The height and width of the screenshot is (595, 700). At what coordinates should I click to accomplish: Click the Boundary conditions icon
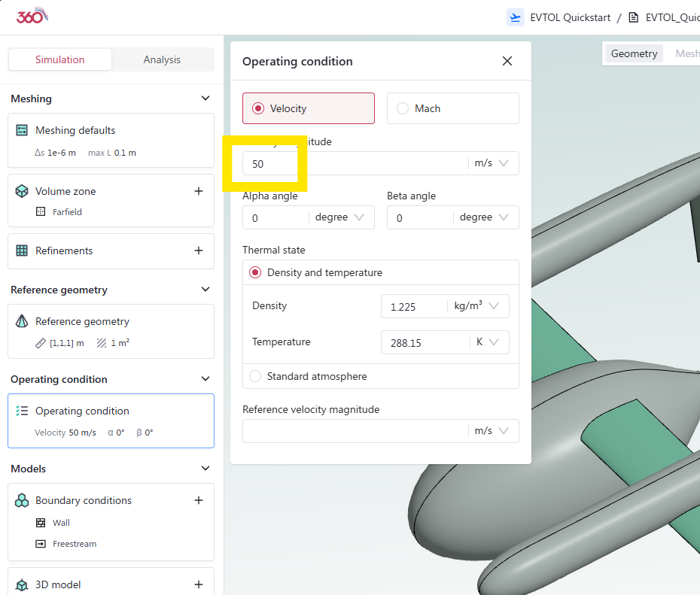[x=22, y=500]
